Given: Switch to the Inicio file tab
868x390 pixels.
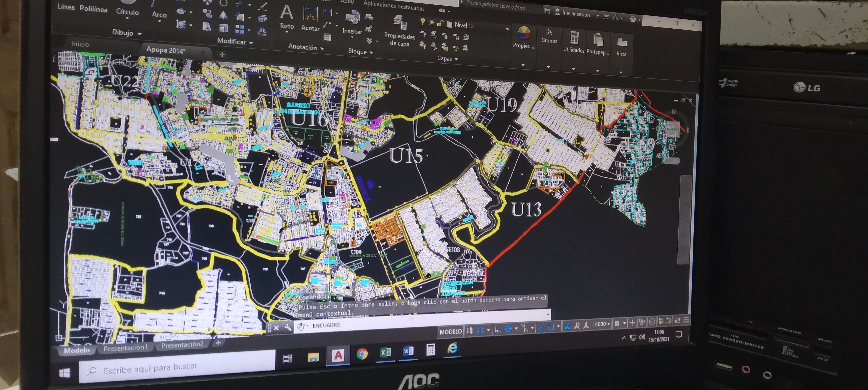Looking at the screenshot, I should [x=80, y=44].
